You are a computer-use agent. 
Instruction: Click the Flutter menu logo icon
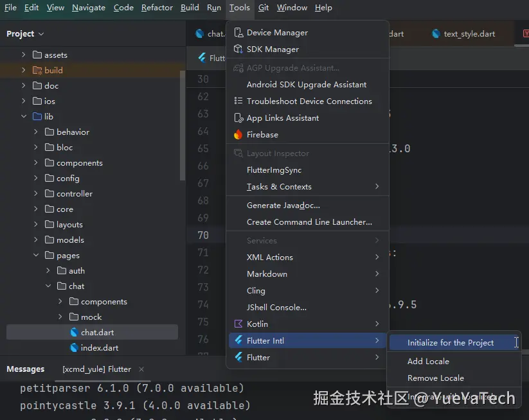[x=238, y=357]
